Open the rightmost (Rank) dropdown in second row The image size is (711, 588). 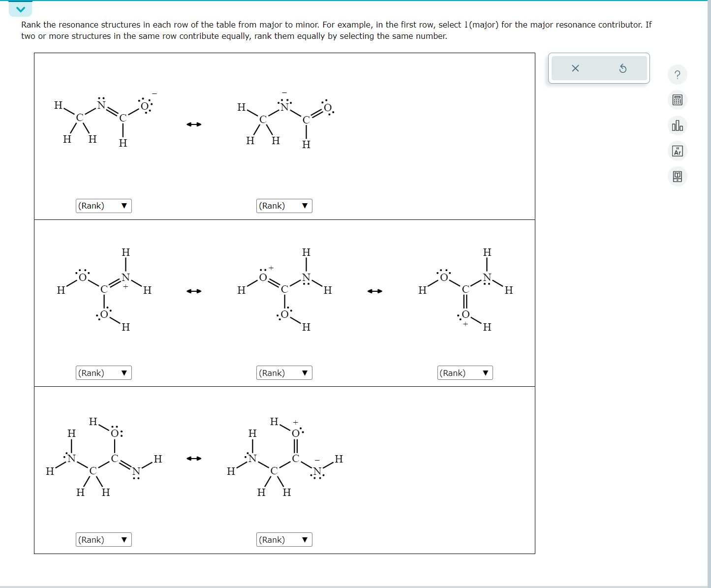[464, 372]
